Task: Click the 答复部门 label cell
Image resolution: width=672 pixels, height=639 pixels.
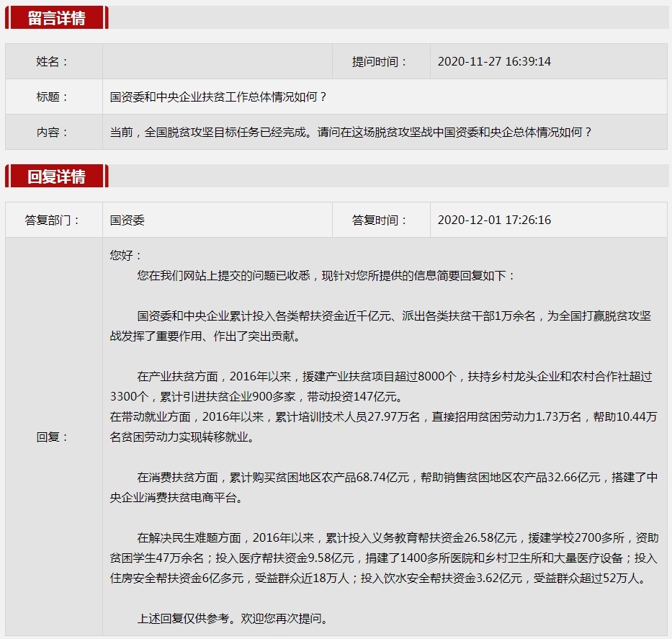Action: (x=53, y=220)
